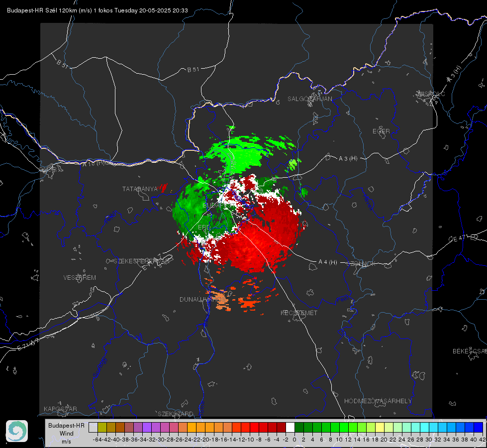
Task: Select the EGER city label
Action: [x=381, y=131]
